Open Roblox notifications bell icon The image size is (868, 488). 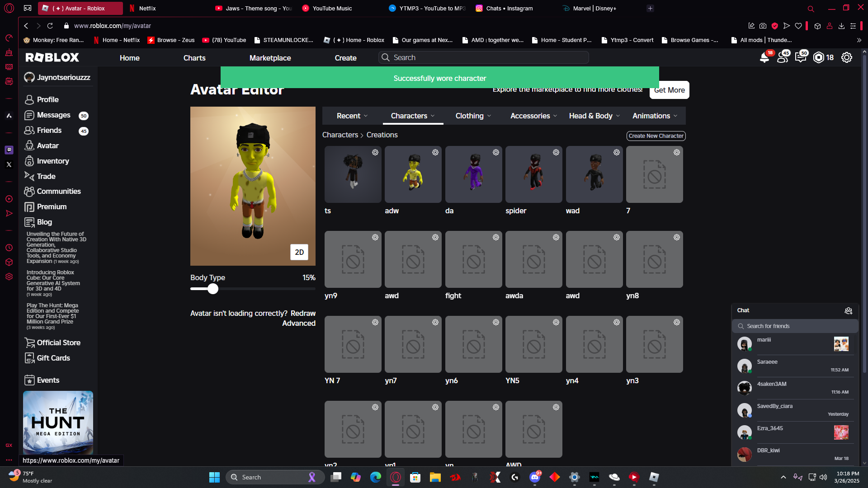pyautogui.click(x=764, y=58)
